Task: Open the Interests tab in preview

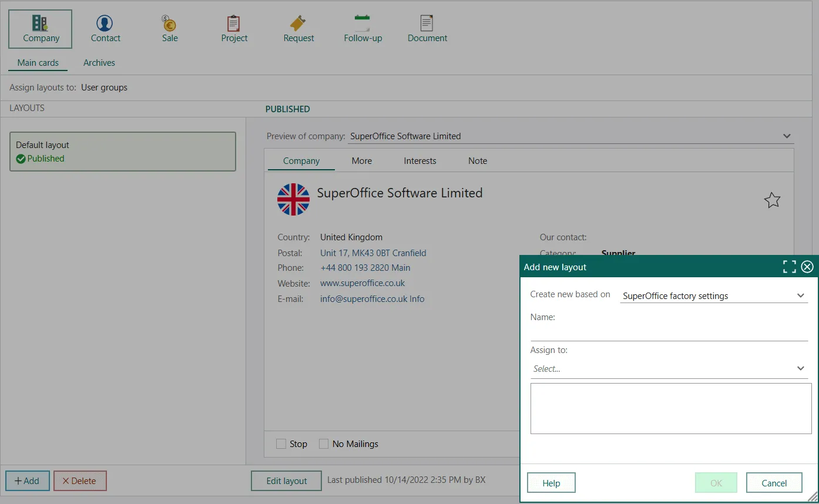Action: (x=419, y=161)
